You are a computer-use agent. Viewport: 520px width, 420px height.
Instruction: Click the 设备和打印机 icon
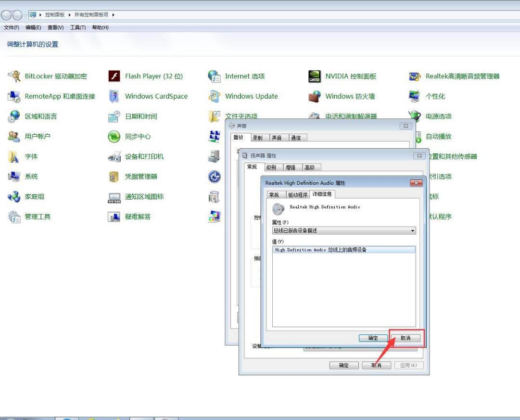tap(114, 156)
